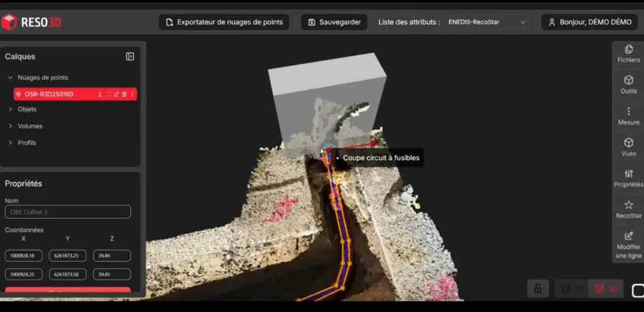Screen dimensions: 644x312
Task: Switch to 3D view mode
Action: tap(606, 288)
